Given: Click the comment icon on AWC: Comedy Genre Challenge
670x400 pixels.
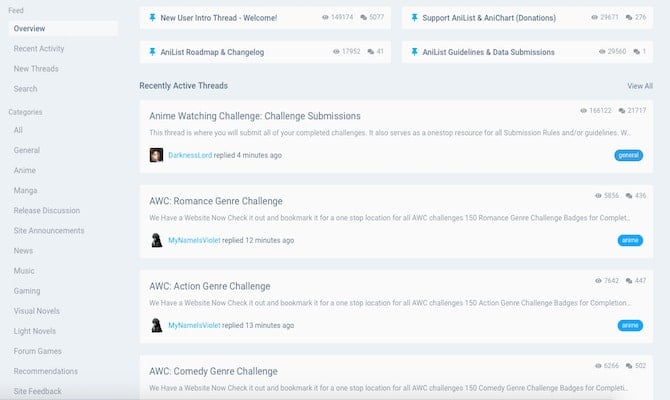Looking at the screenshot, I should tap(630, 366).
